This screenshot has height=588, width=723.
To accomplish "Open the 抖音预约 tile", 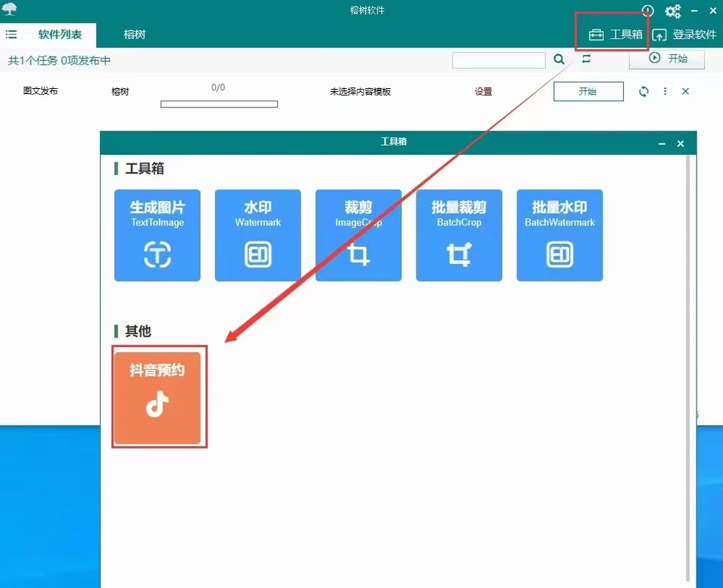I will [x=157, y=397].
